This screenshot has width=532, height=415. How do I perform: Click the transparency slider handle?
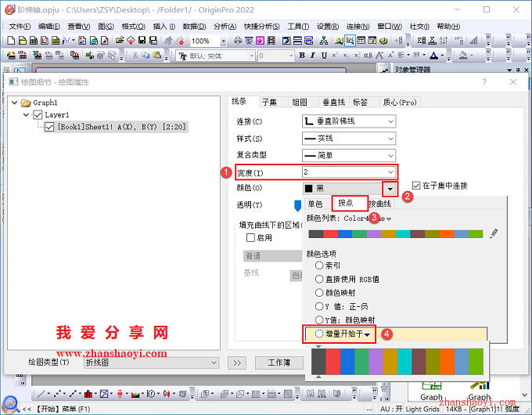tap(297, 205)
